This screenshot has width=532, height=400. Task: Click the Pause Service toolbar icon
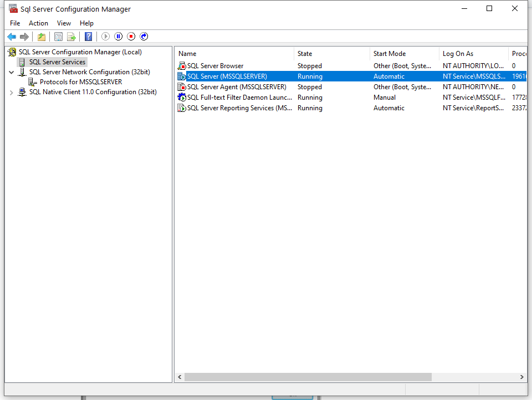click(119, 37)
